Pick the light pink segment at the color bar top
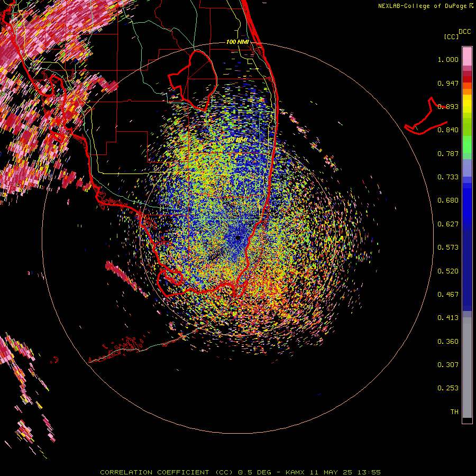This screenshot has width=476, height=476. 467,56
